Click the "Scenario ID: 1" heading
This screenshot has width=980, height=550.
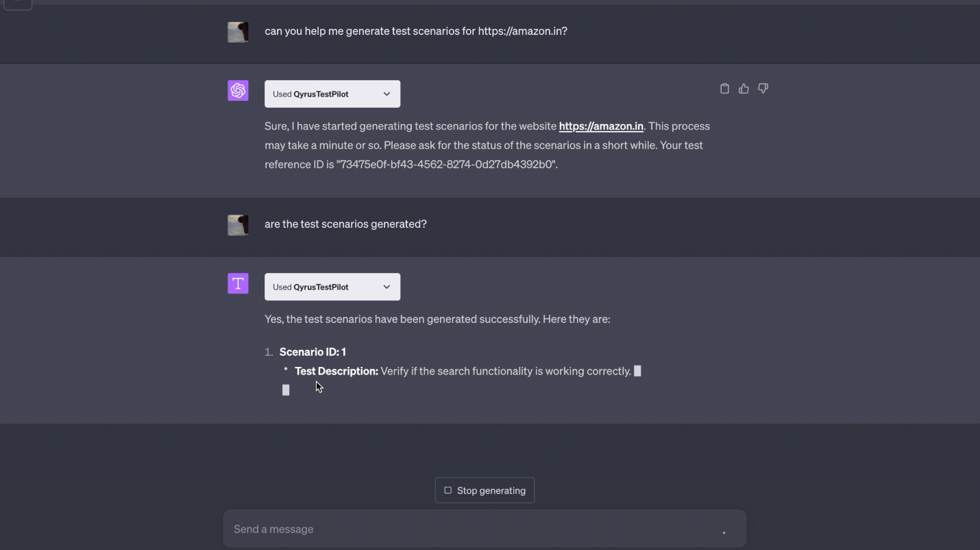click(x=313, y=352)
